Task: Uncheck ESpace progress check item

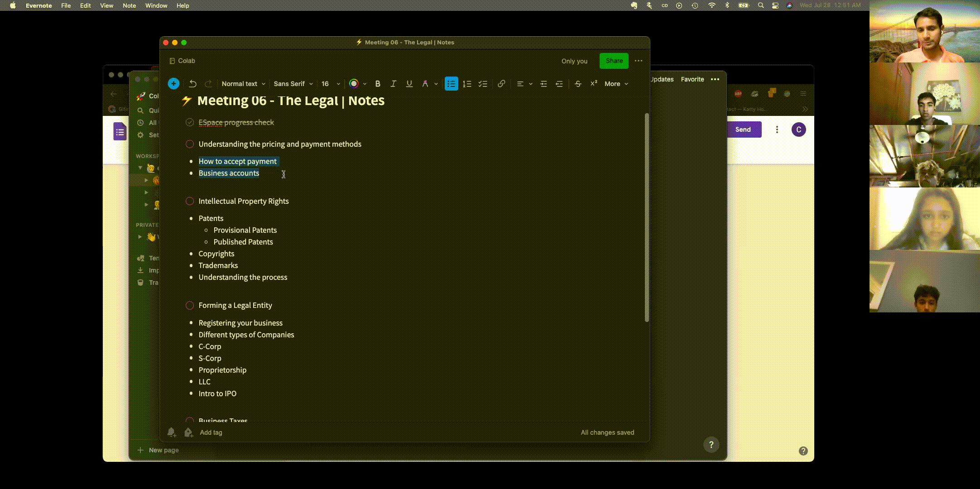Action: (190, 122)
